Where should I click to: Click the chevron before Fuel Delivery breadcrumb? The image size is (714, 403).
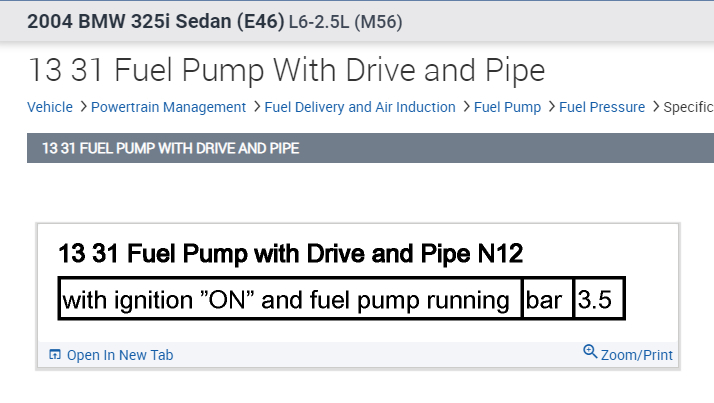click(256, 107)
